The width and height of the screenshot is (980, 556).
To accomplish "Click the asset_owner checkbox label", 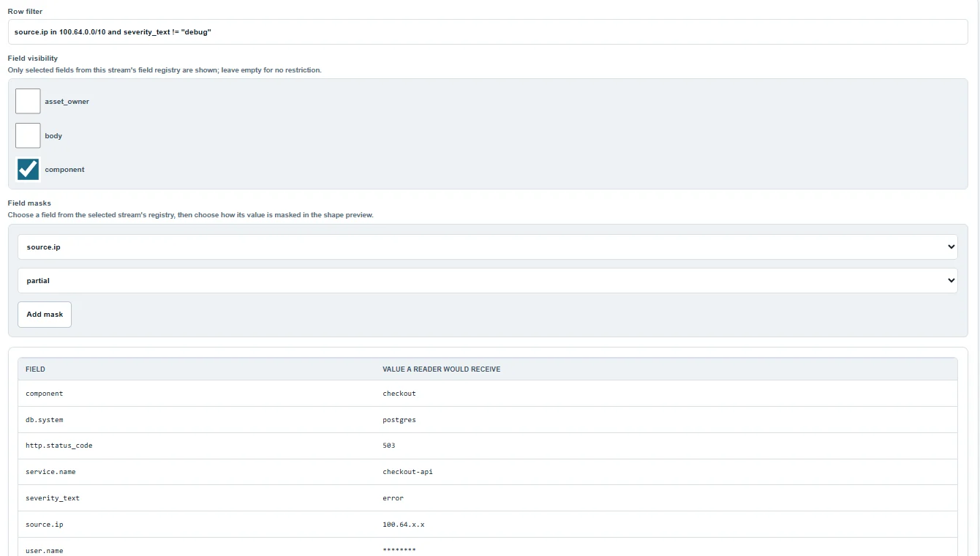I will [x=67, y=102].
